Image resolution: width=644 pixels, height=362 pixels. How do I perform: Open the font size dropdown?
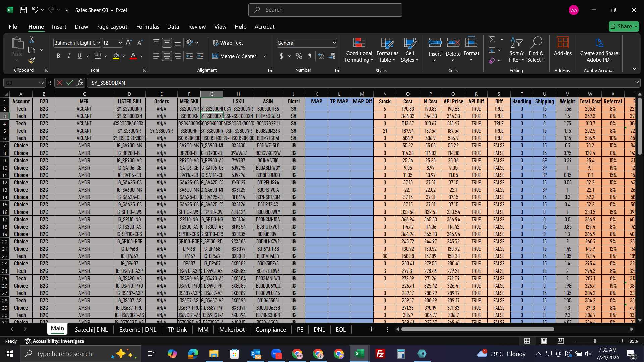(120, 43)
